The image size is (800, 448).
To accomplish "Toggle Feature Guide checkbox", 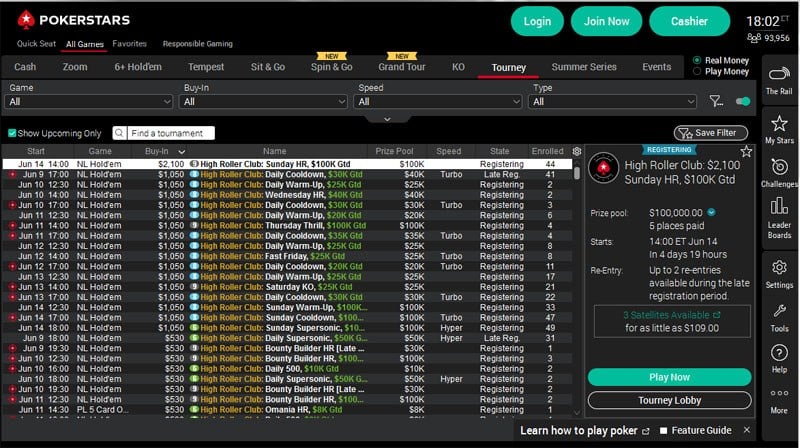I will coord(663,431).
